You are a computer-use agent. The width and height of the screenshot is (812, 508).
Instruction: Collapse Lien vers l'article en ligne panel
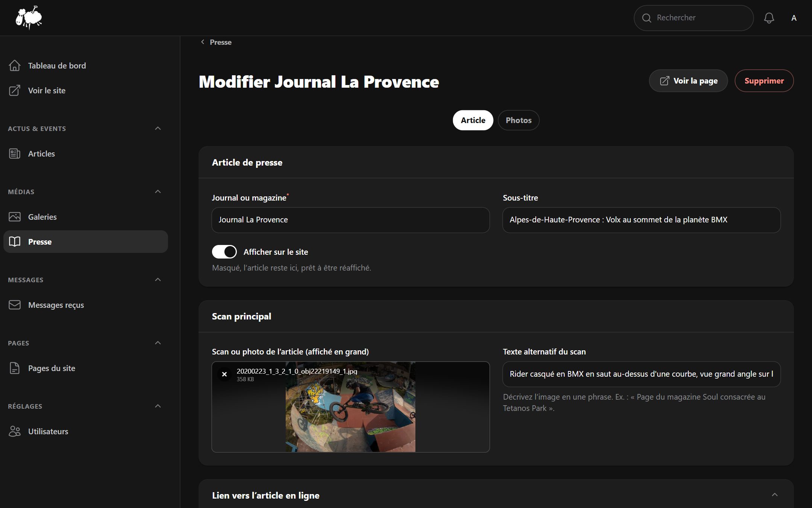774,495
